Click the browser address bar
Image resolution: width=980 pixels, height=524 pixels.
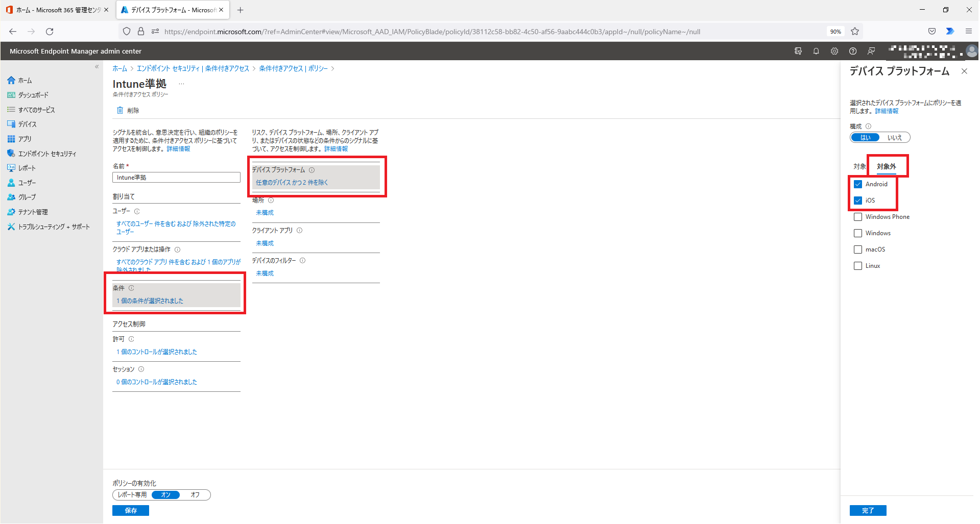490,32
